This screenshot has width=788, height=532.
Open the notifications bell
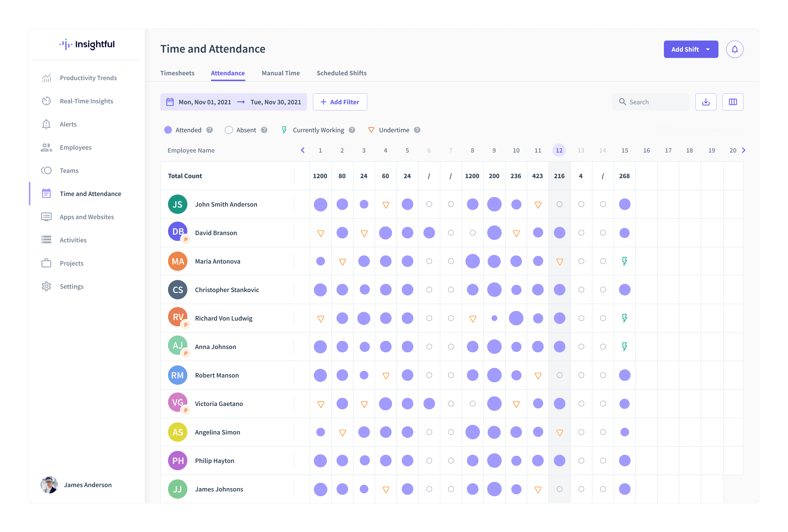(x=734, y=49)
